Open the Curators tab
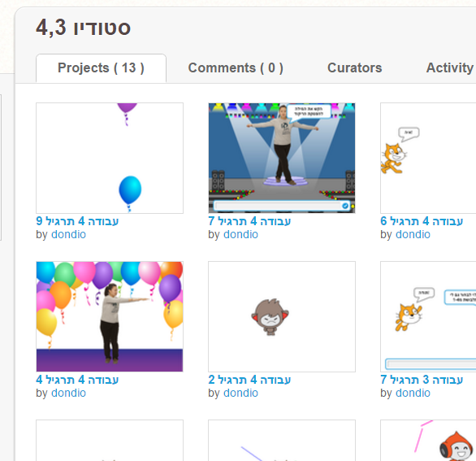 coord(355,67)
